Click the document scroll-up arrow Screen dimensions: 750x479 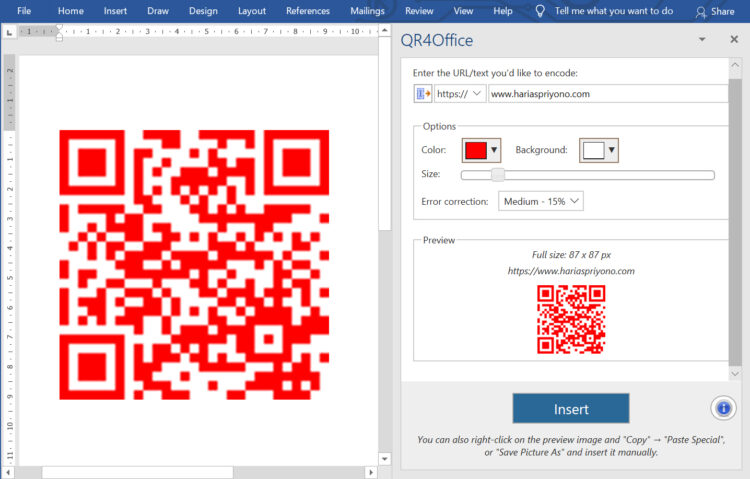(385, 31)
